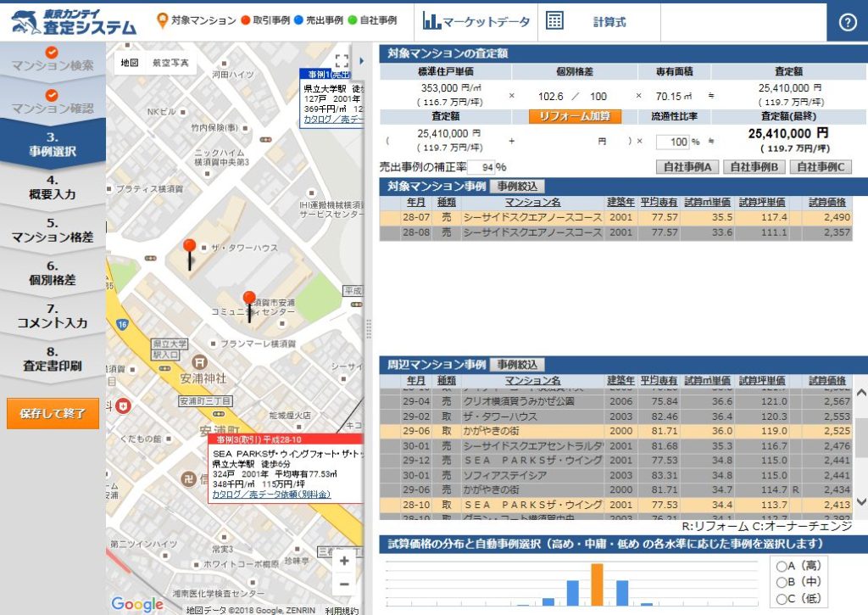The width and height of the screenshot is (868, 615).
Task: Collapse the map panel with arrow
Action: point(363,61)
